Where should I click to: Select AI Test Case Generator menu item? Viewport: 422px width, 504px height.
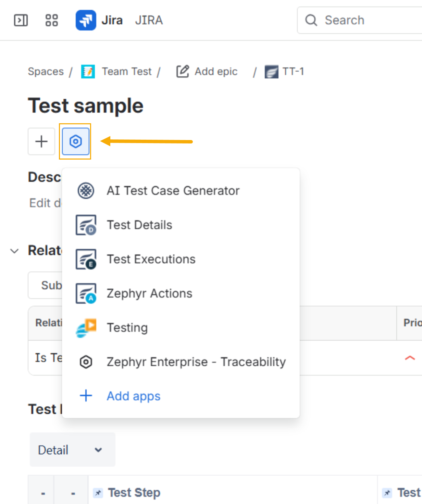click(181, 190)
